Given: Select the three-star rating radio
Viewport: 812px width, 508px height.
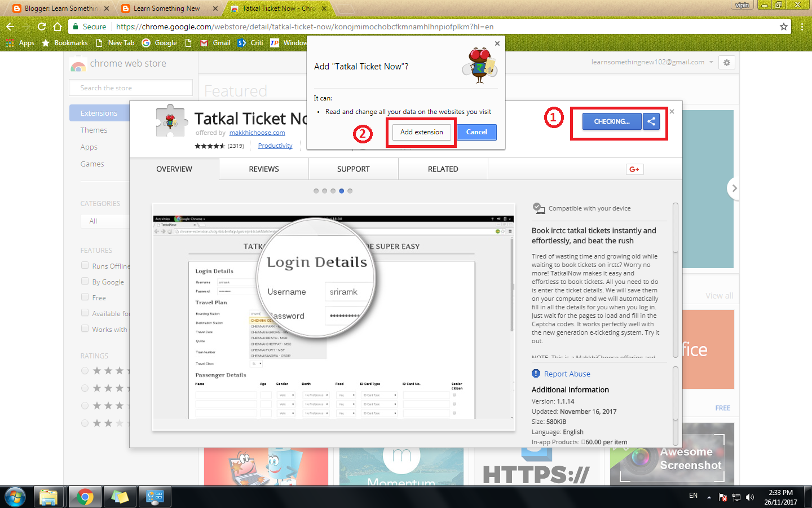Looking at the screenshot, I should click(85, 406).
